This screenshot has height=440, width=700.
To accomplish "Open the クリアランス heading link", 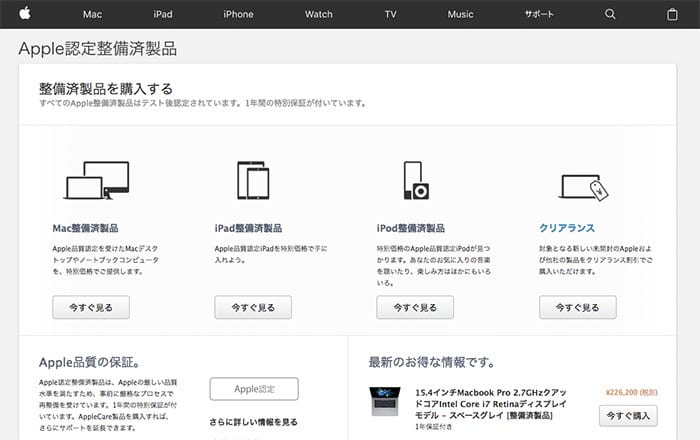I will click(x=567, y=228).
